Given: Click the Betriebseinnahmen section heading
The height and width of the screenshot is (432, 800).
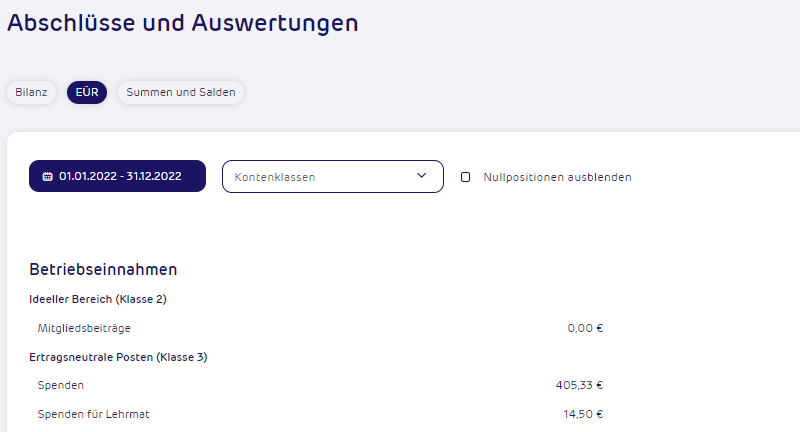Looking at the screenshot, I should [x=103, y=269].
